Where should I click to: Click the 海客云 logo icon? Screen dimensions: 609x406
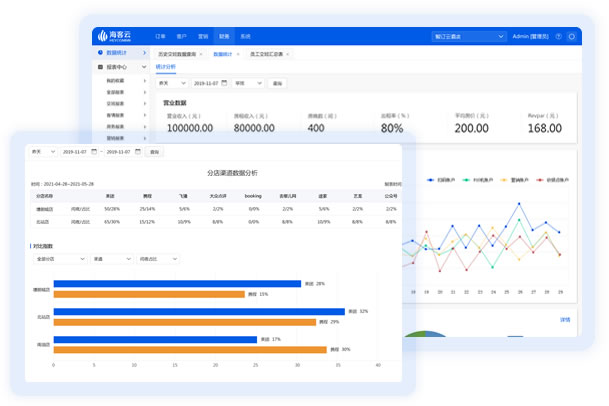tap(100, 35)
